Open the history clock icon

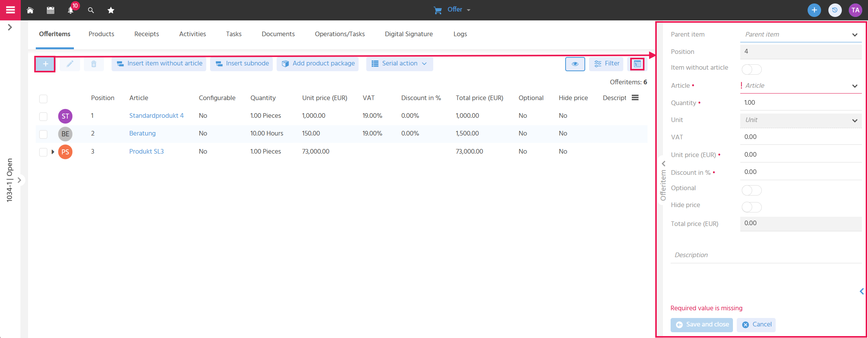point(835,10)
